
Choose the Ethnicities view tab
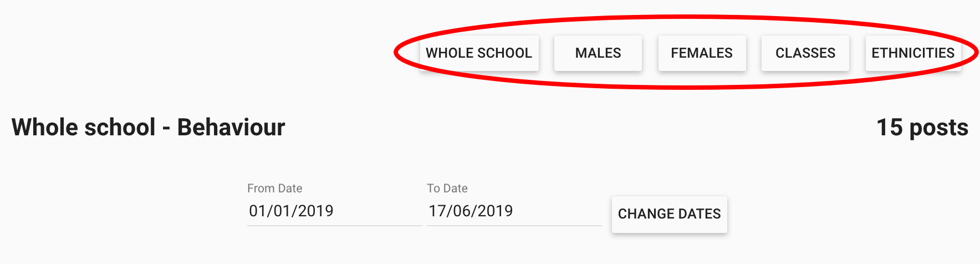[912, 53]
